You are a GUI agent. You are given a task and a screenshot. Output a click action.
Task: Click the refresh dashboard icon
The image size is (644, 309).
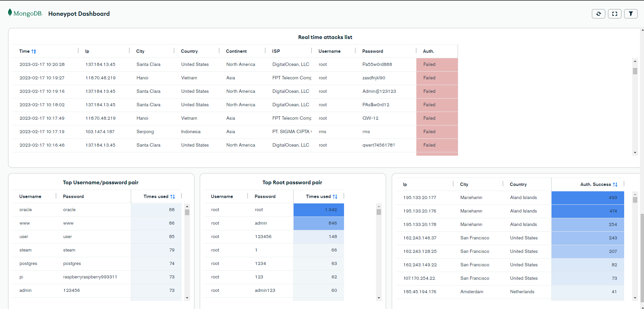[x=598, y=14]
